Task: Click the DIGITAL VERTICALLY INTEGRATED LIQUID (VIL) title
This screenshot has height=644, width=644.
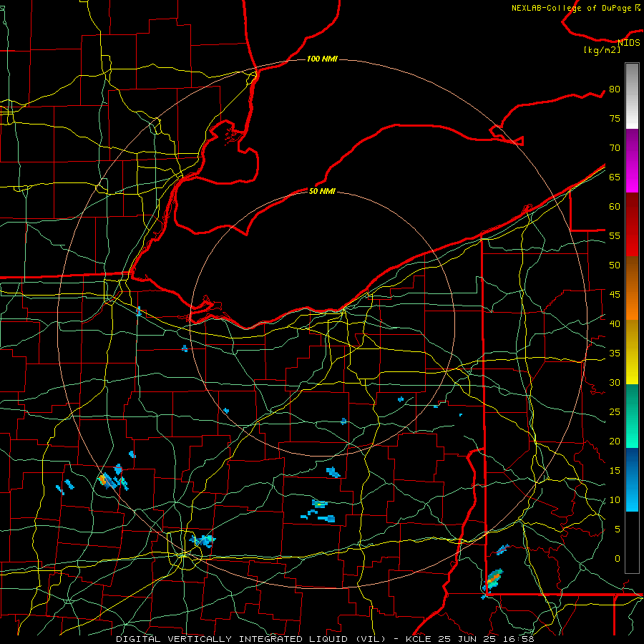Action: click(250, 639)
